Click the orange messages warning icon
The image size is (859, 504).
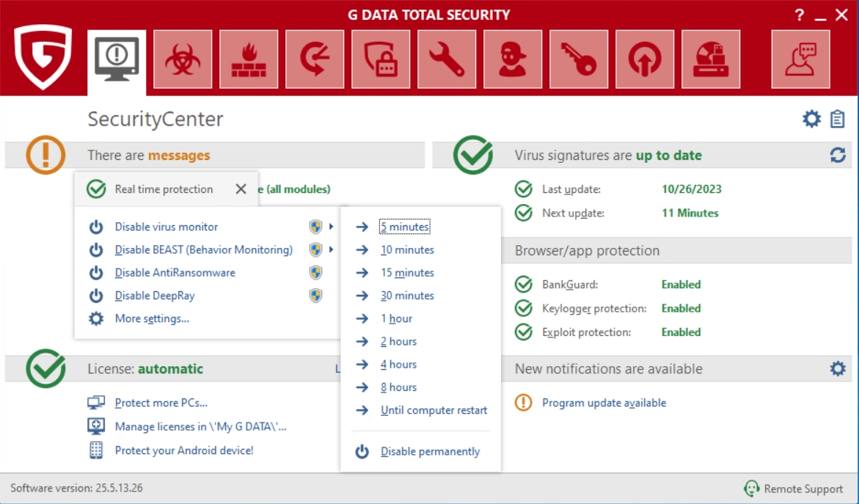(45, 155)
